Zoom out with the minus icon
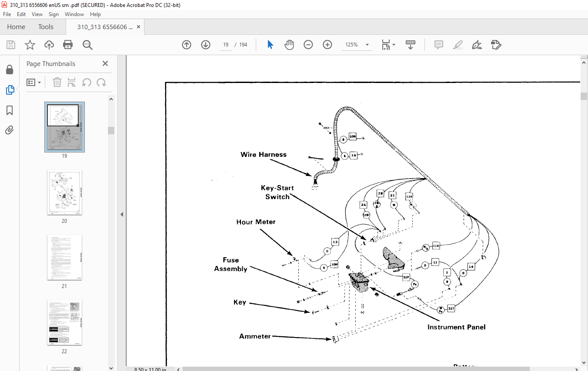Screen dimensions: 588x371 [x=308, y=45]
